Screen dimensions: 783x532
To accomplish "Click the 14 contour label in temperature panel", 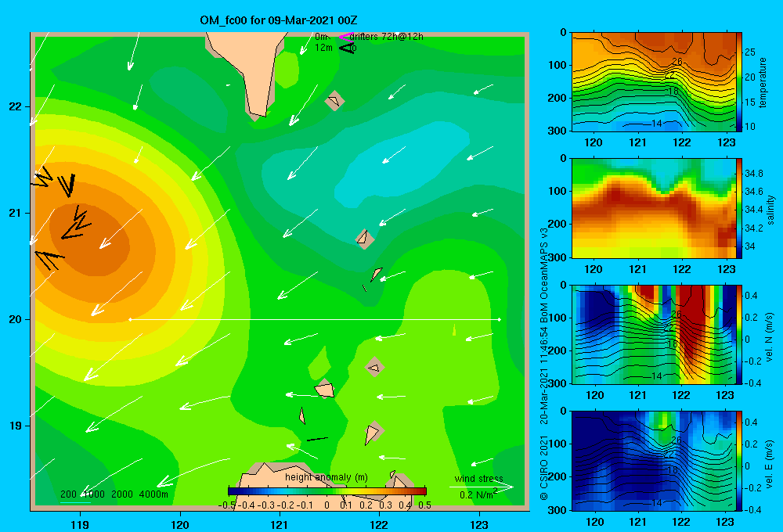I will pyautogui.click(x=657, y=123).
